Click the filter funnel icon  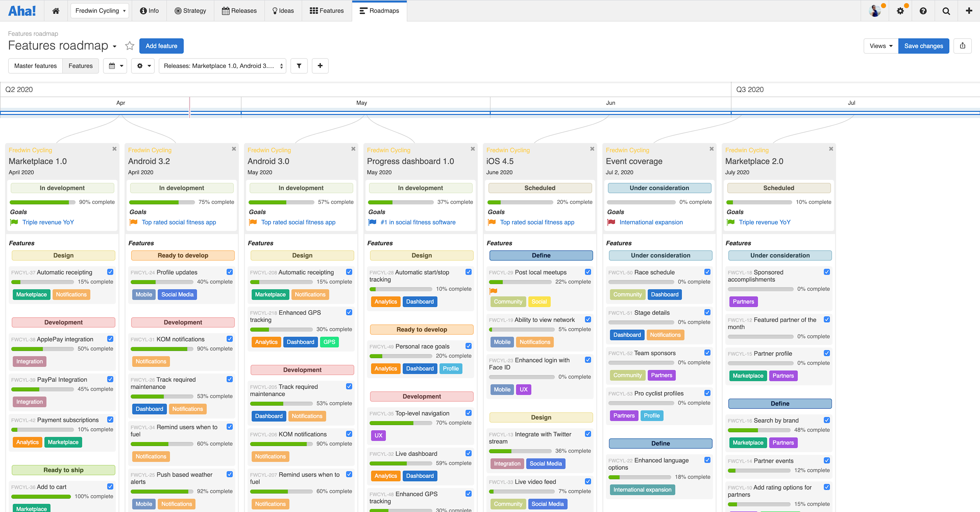click(x=299, y=66)
